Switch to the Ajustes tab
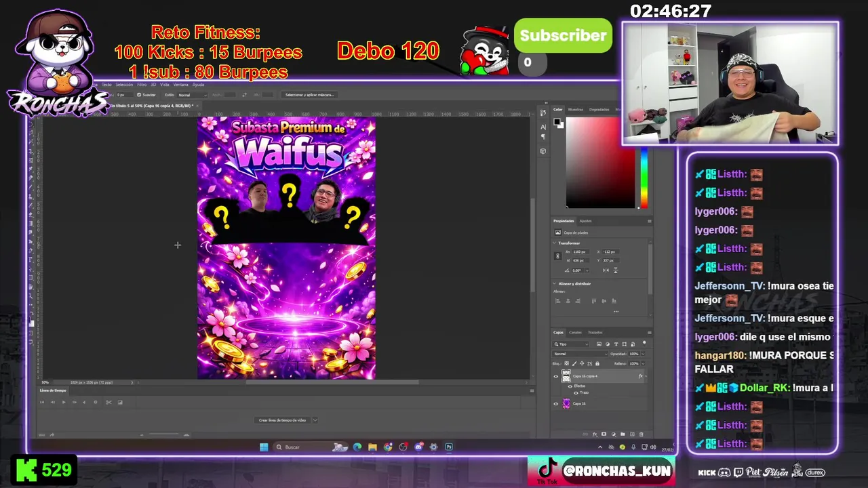The width and height of the screenshot is (868, 488). point(585,221)
